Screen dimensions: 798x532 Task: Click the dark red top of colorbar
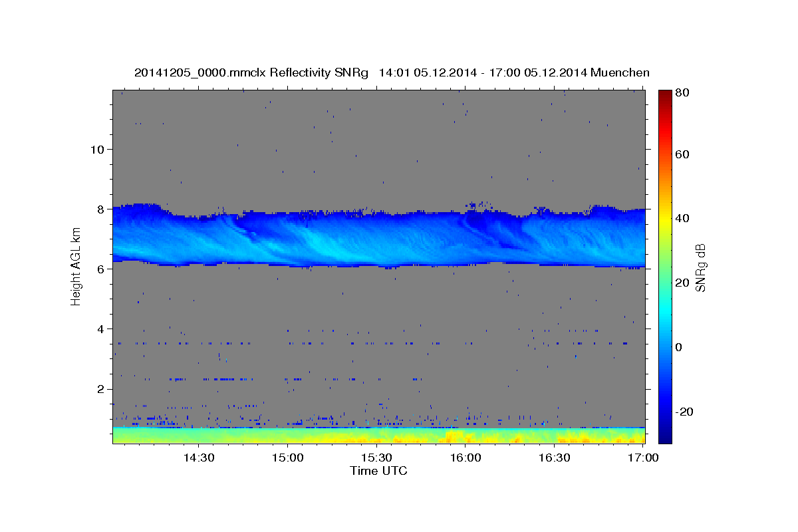pos(665,97)
